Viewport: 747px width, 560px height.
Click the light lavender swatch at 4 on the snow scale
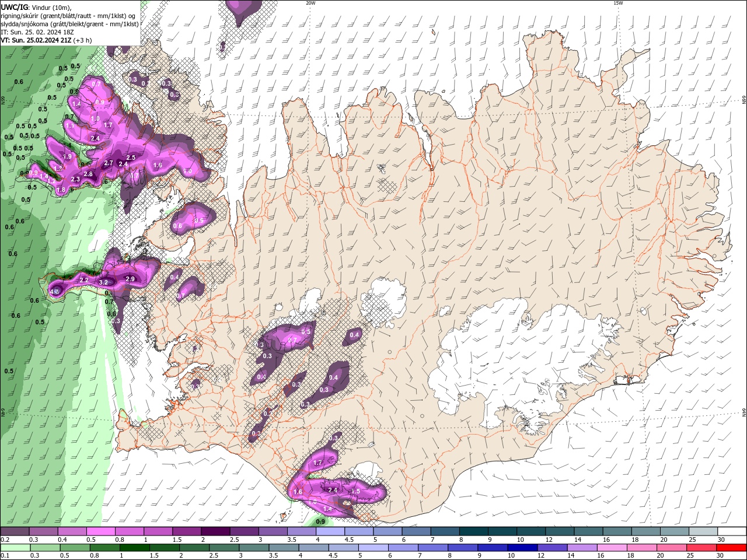329,531
